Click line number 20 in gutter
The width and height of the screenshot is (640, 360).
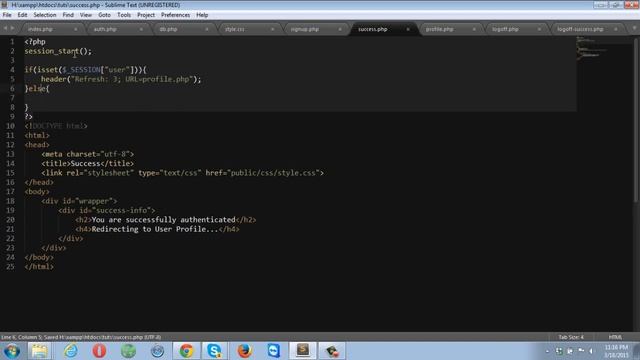10,220
